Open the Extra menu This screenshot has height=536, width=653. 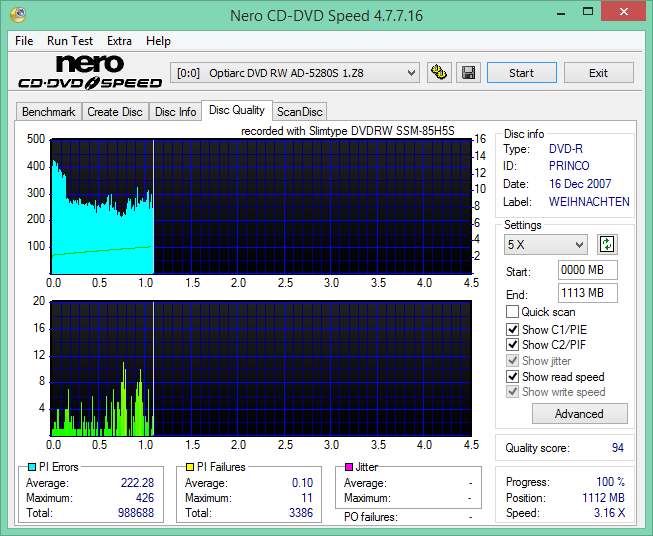(119, 41)
